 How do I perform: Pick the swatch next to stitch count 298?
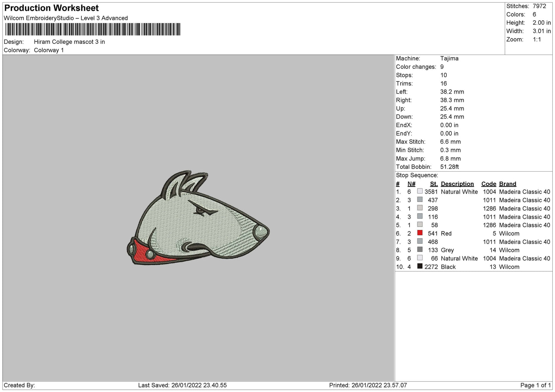click(420, 208)
